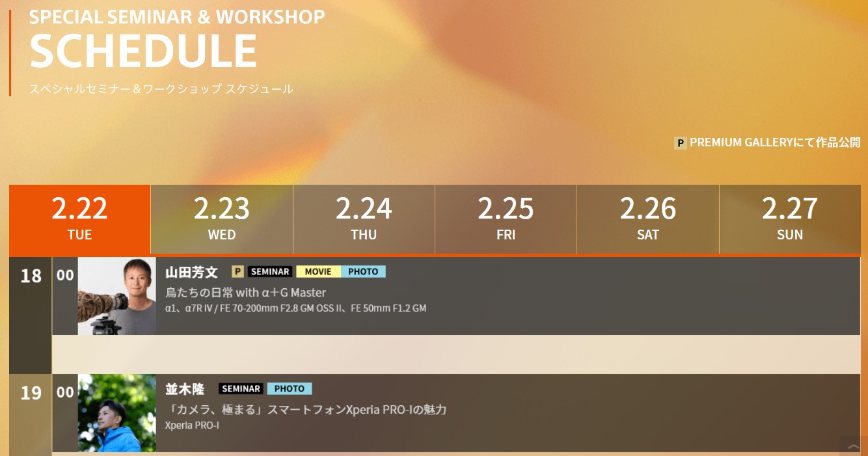This screenshot has height=456, width=868.
Task: Click the PHOTO tag on 山田芳文 session
Action: click(363, 271)
